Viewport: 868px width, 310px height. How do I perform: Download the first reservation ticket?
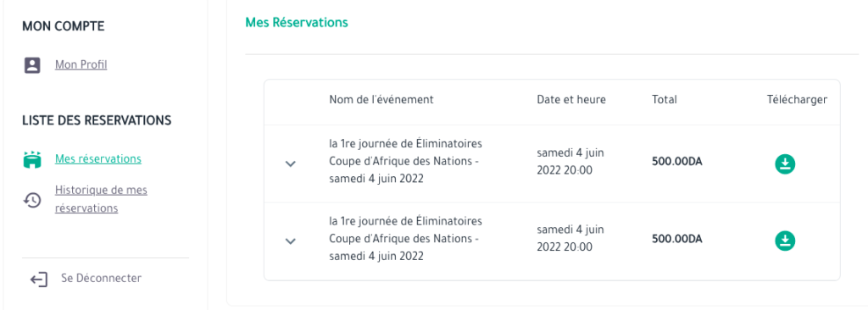point(784,163)
